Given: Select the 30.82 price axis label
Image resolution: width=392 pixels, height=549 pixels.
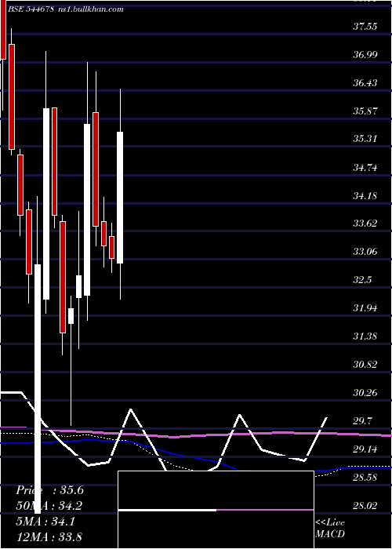Looking at the screenshot, I should (x=365, y=365).
